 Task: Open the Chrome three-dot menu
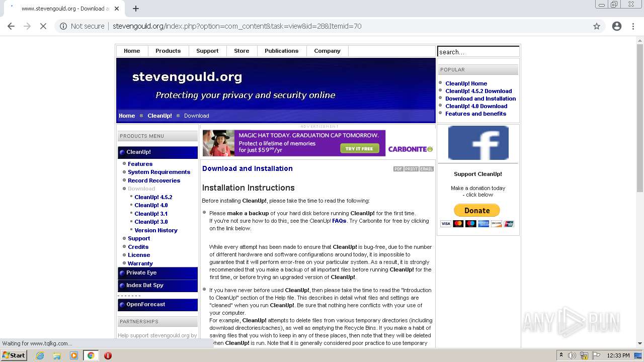coord(633,26)
